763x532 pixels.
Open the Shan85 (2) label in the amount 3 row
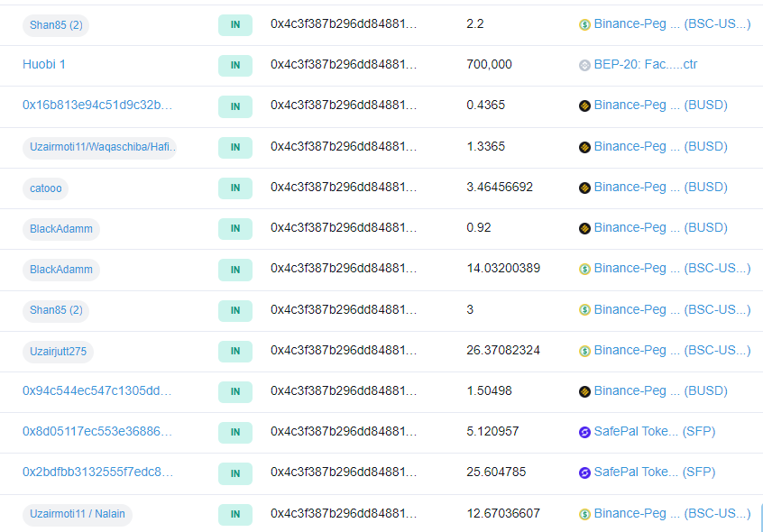click(56, 310)
